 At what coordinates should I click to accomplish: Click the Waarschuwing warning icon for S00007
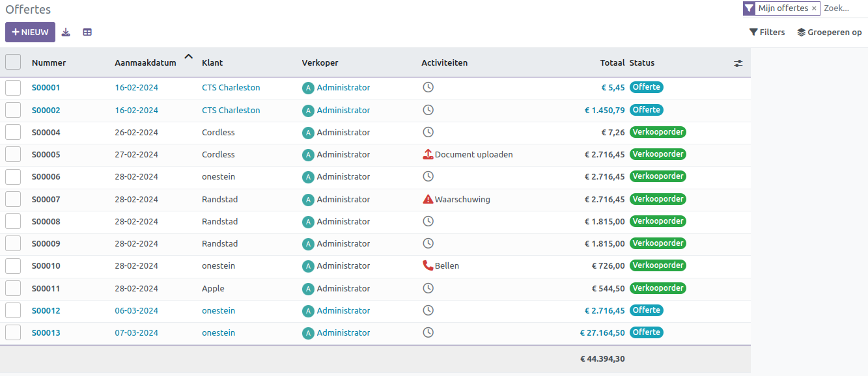pyautogui.click(x=428, y=200)
